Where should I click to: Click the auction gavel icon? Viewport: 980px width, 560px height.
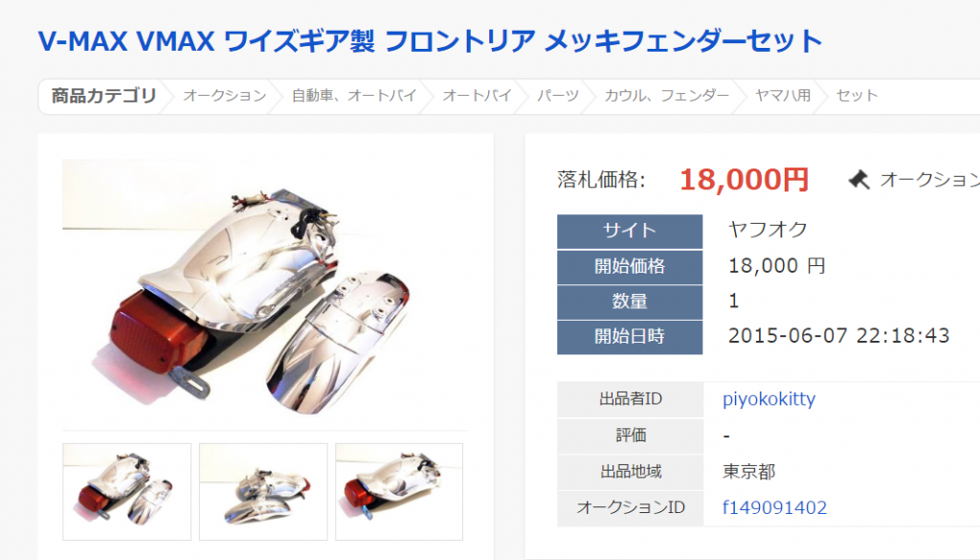click(858, 180)
